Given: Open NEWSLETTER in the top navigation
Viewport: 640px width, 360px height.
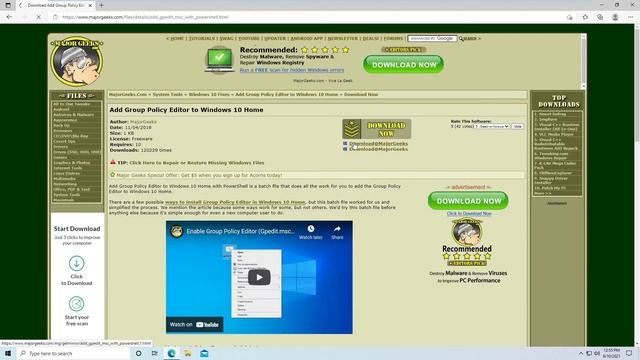Looking at the screenshot, I should [x=343, y=38].
